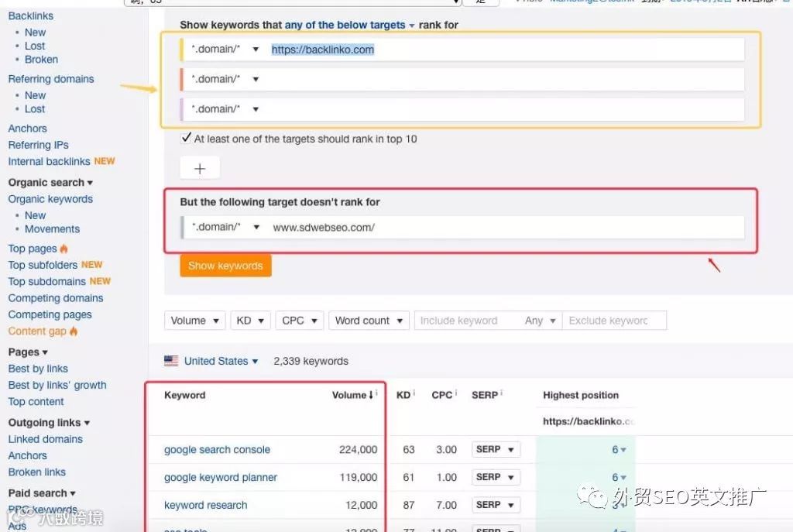The width and height of the screenshot is (793, 532).
Task: Open the CPC filter dropdown
Action: 300,321
